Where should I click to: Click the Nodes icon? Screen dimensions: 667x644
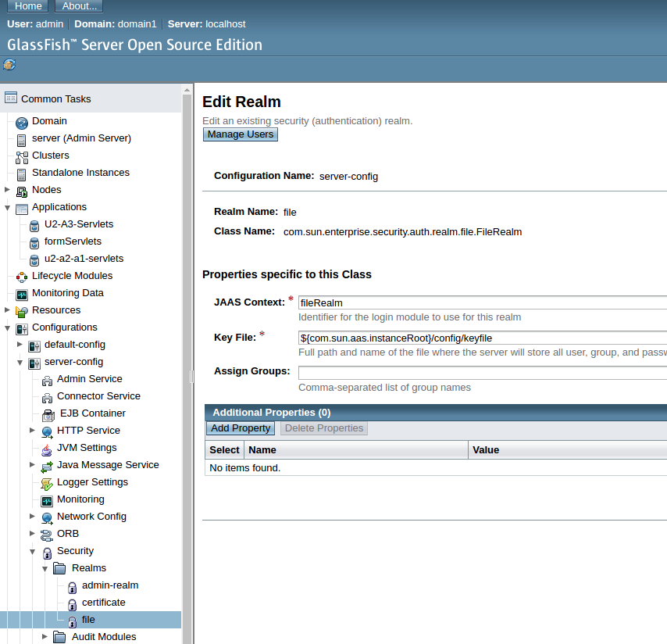(x=22, y=192)
